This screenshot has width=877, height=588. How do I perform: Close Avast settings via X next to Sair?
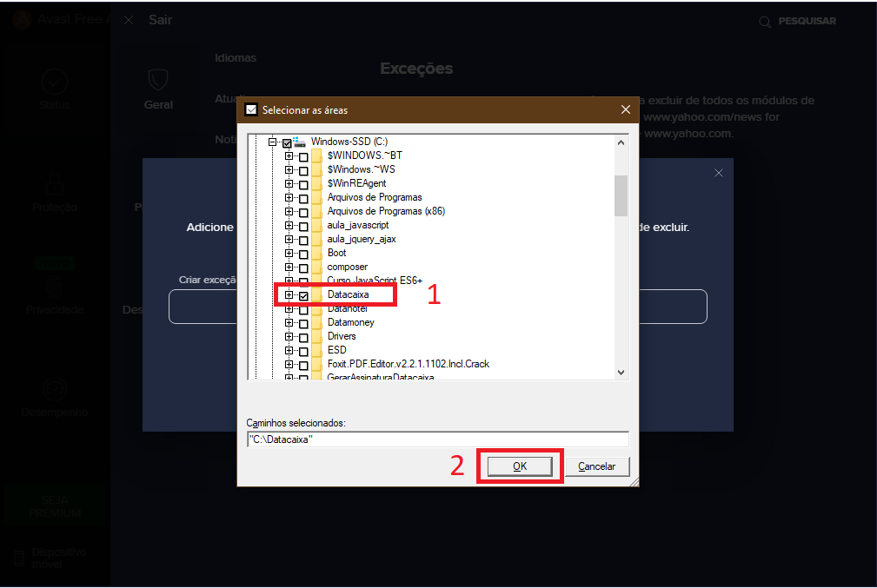point(129,20)
